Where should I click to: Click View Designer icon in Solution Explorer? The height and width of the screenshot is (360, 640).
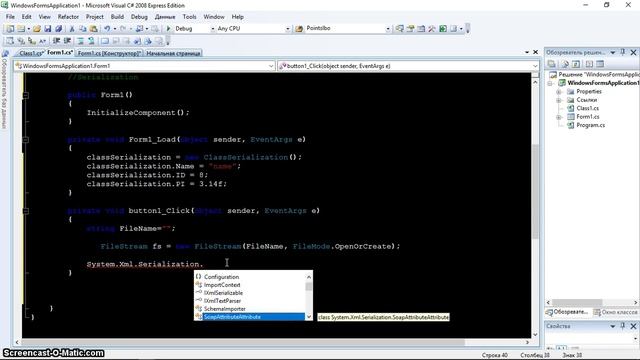(600, 64)
